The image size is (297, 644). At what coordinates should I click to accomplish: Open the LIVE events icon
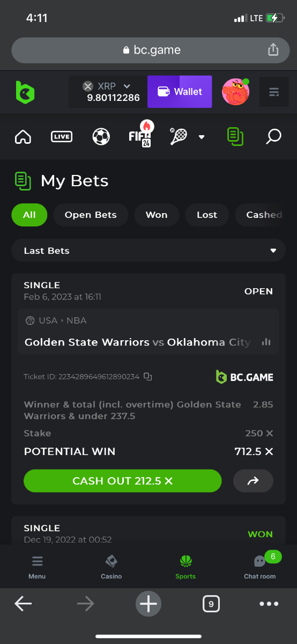pyautogui.click(x=62, y=137)
